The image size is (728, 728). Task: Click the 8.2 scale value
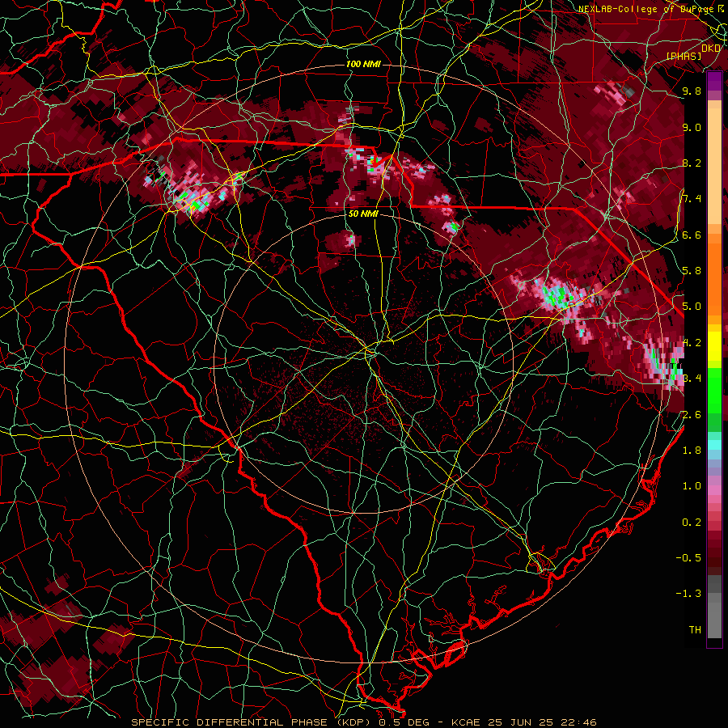point(692,163)
